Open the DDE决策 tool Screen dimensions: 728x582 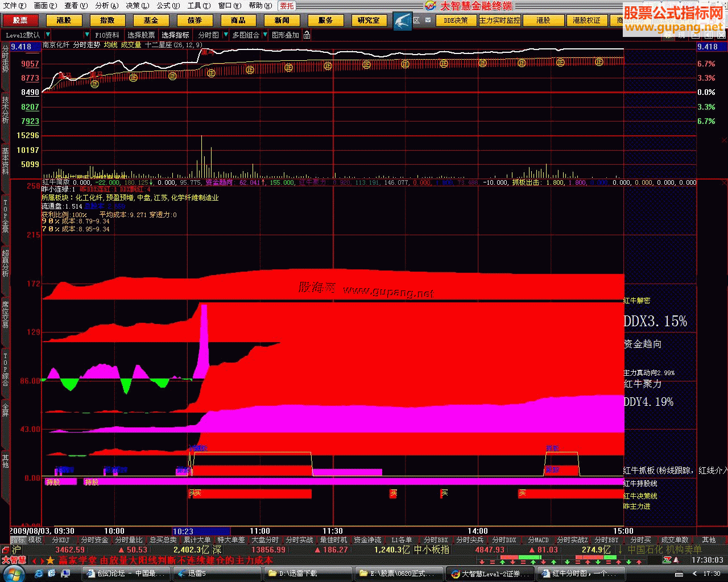(x=456, y=20)
